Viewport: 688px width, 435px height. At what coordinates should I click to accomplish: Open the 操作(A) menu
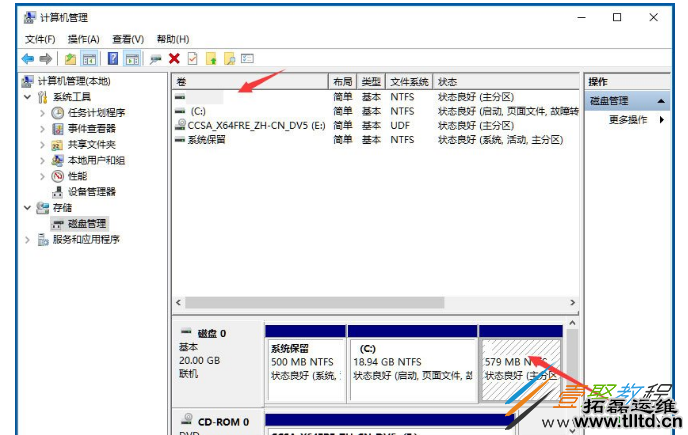83,40
